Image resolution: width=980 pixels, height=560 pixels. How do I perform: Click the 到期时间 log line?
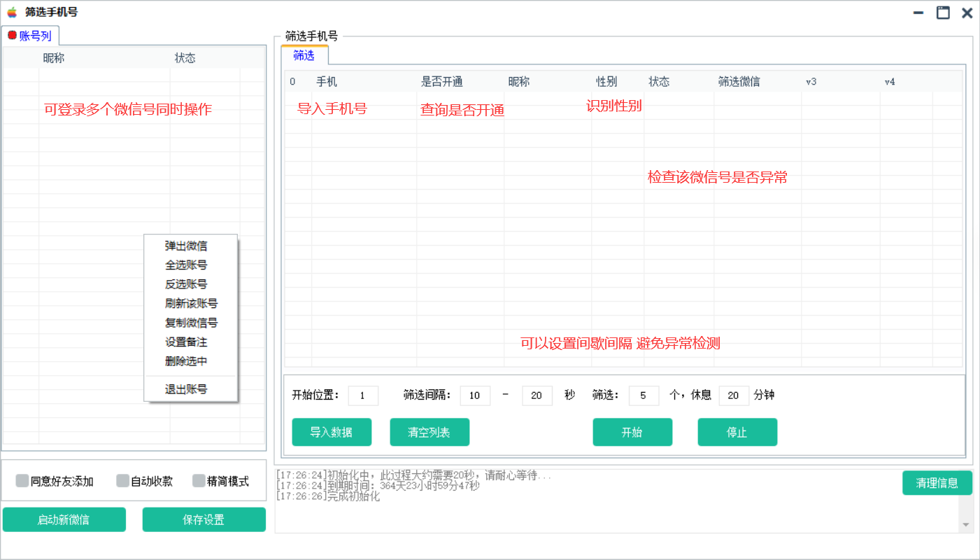[x=378, y=486]
